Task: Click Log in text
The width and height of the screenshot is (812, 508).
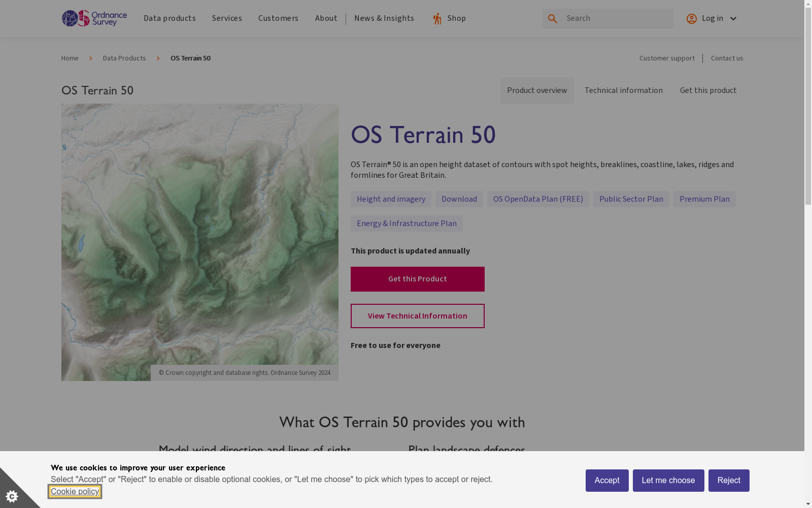Action: [713, 18]
